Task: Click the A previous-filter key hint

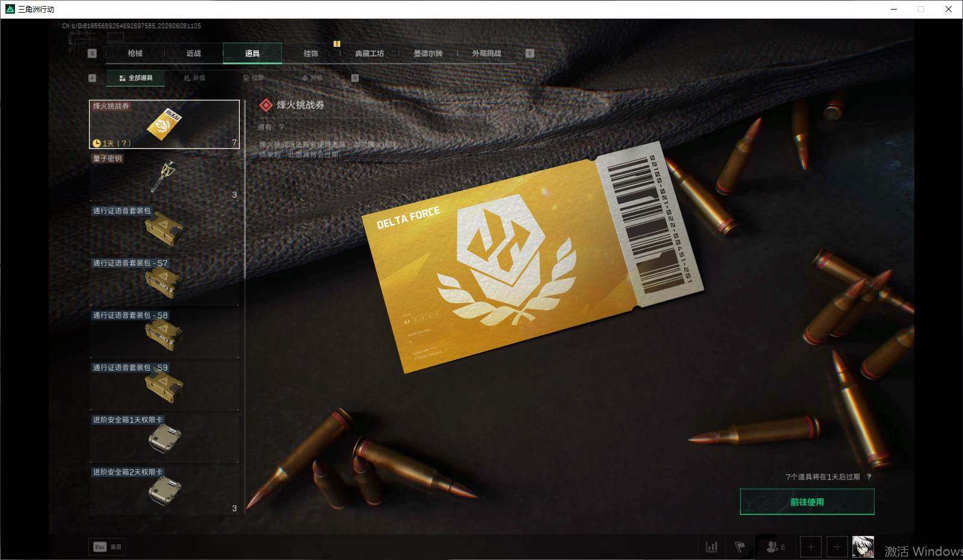Action: point(92,78)
